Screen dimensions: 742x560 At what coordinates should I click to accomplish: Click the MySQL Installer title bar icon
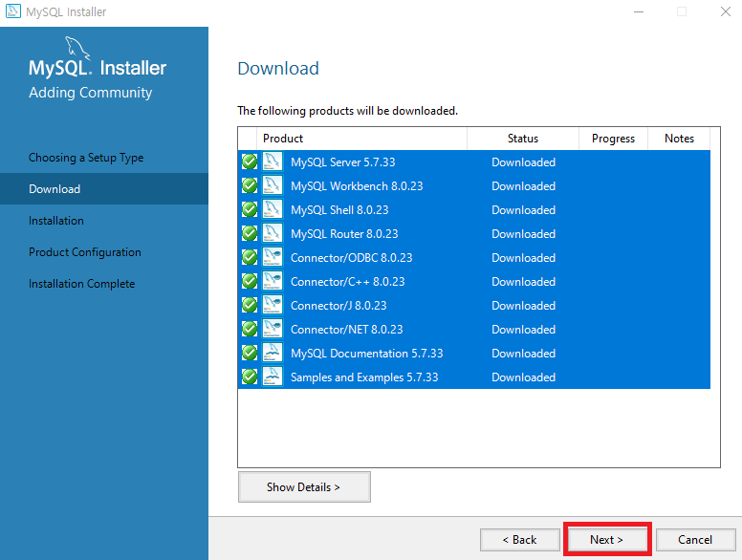12,11
